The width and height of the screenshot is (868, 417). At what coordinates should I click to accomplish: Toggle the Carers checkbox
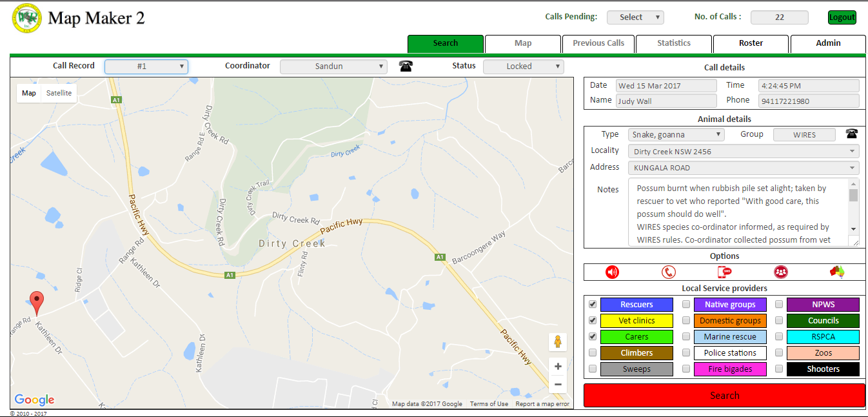(593, 336)
